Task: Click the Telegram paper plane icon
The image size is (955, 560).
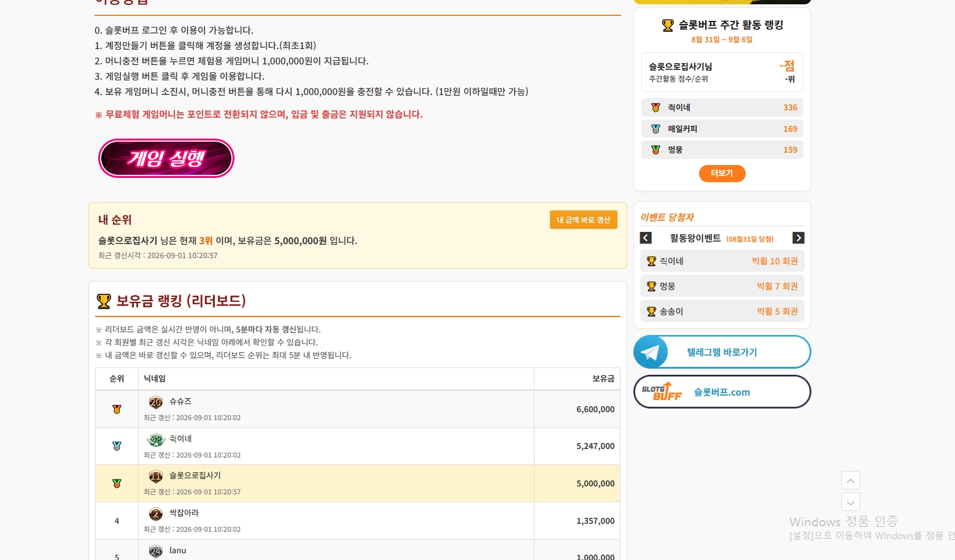Action: coord(651,352)
